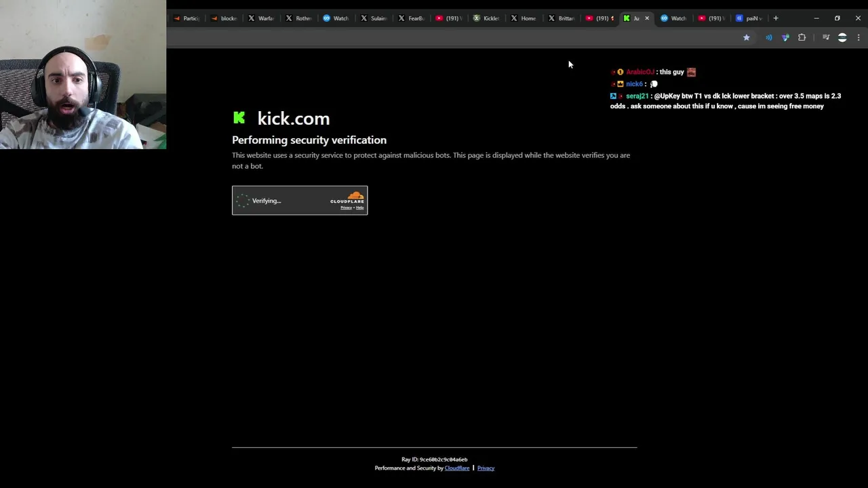The image size is (868, 488).
Task: Click the green Kick logo icon
Action: [x=239, y=118]
